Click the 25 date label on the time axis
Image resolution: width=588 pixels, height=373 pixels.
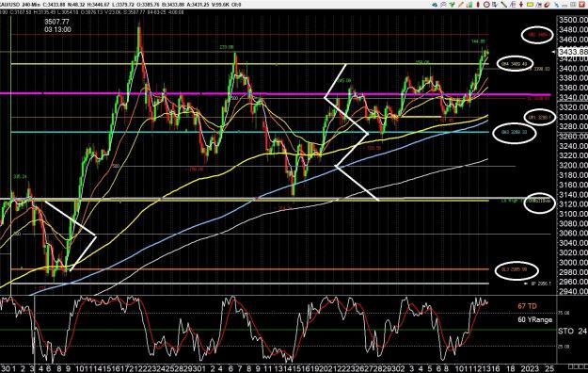coord(549,368)
